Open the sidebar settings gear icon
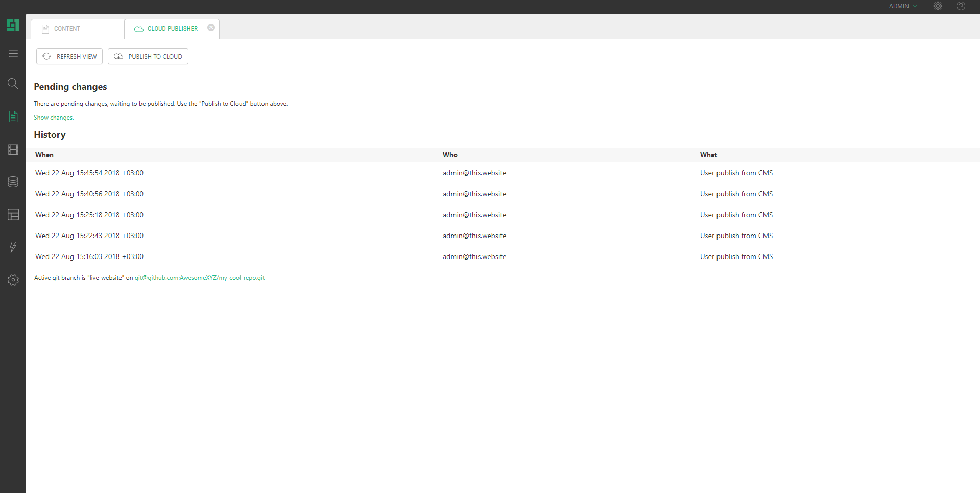Image resolution: width=980 pixels, height=493 pixels. coord(13,280)
